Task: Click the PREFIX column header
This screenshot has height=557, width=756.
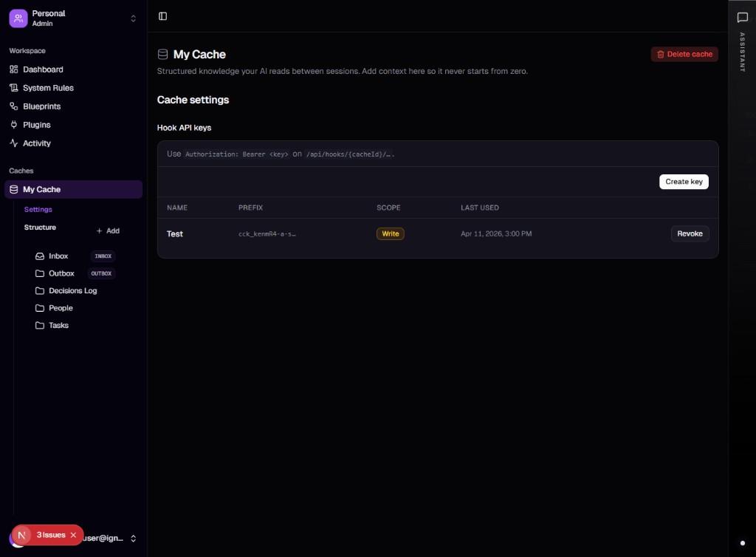Action: pyautogui.click(x=250, y=208)
